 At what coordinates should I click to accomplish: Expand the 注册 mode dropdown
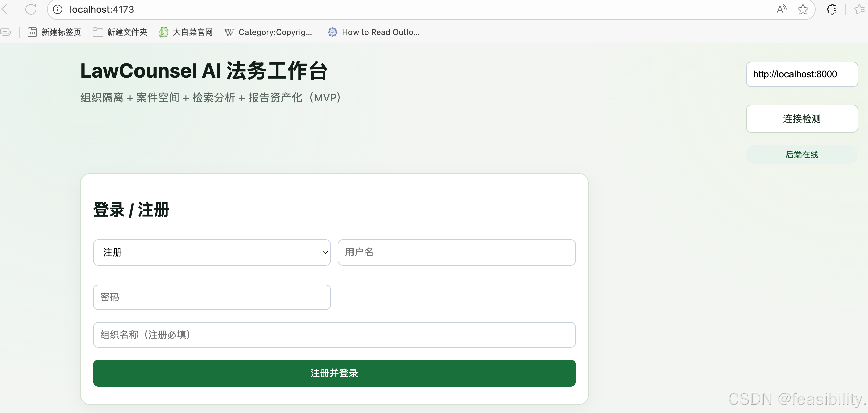pyautogui.click(x=212, y=253)
